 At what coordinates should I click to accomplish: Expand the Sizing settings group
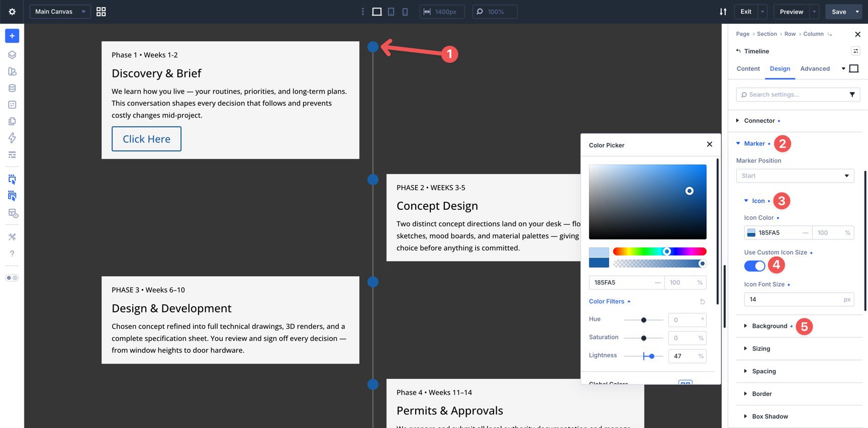coord(757,349)
